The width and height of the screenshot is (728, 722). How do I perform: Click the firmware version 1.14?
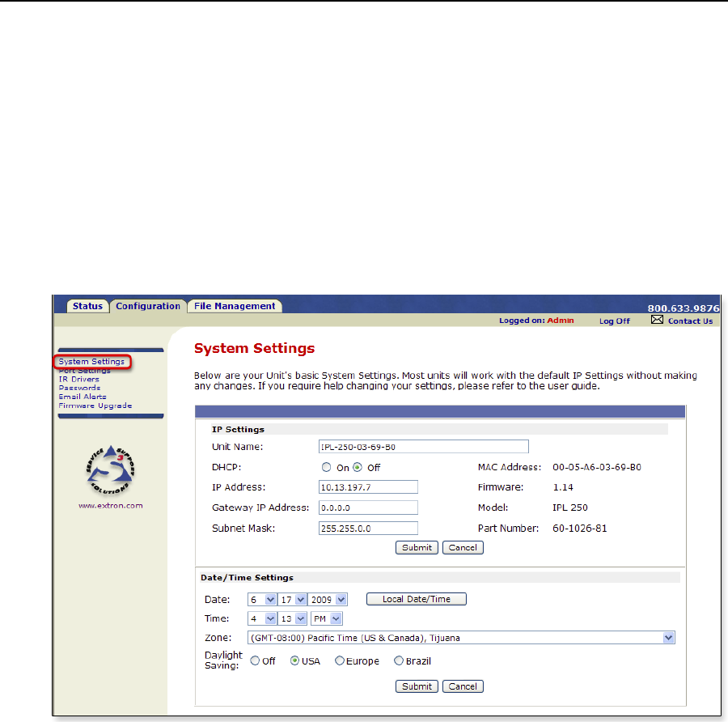click(x=563, y=487)
